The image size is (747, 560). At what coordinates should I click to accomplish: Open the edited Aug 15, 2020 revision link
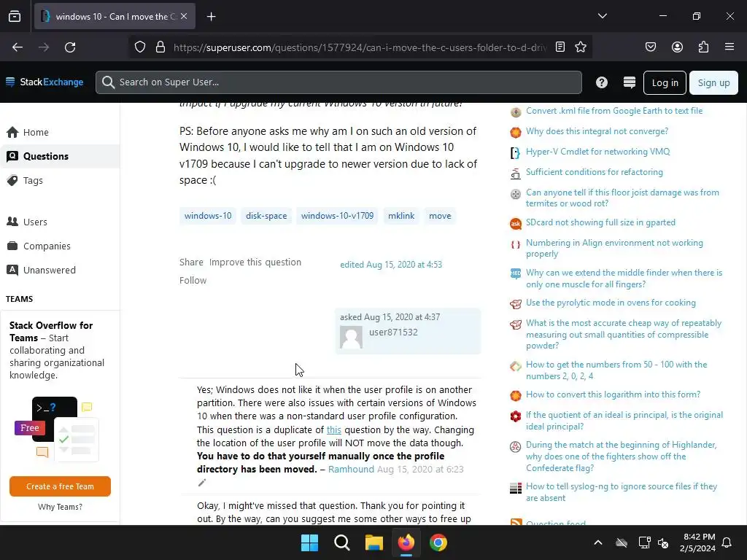coord(391,264)
